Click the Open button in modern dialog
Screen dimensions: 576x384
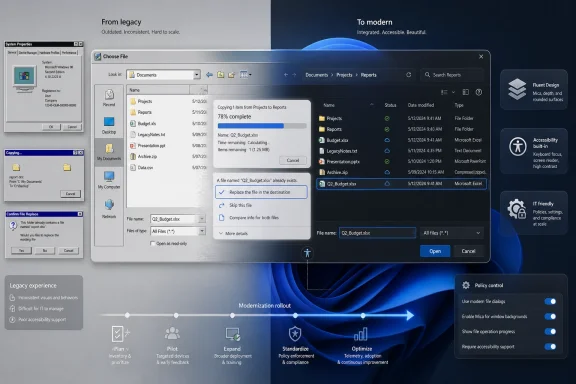pyautogui.click(x=435, y=251)
